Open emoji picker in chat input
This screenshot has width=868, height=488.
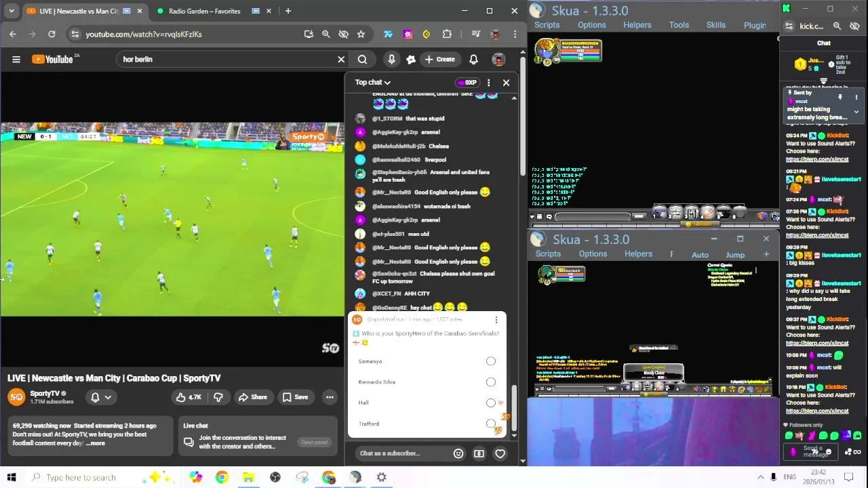click(458, 453)
